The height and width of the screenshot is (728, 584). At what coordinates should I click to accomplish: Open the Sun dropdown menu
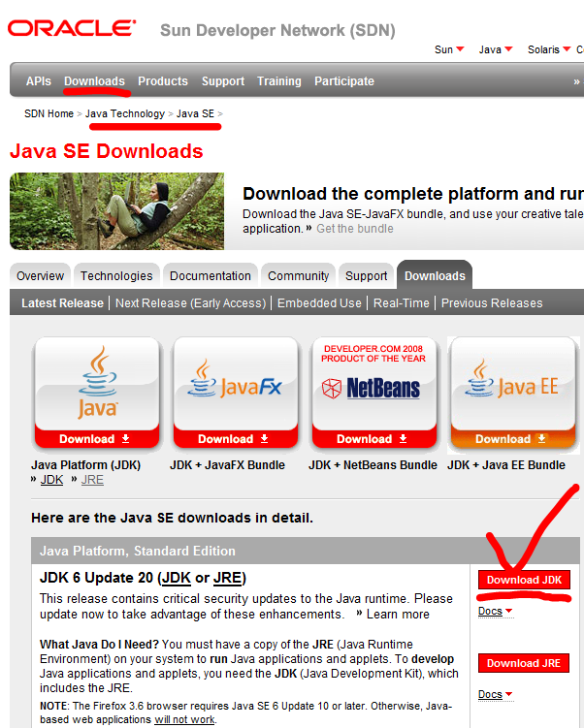[449, 49]
